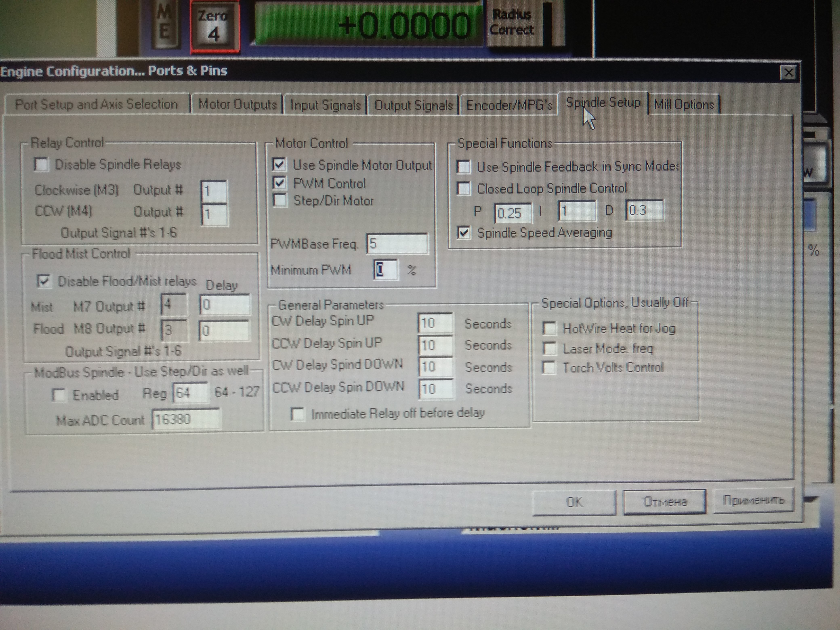Click the Отмена cancel button
The width and height of the screenshot is (840, 630).
(665, 502)
